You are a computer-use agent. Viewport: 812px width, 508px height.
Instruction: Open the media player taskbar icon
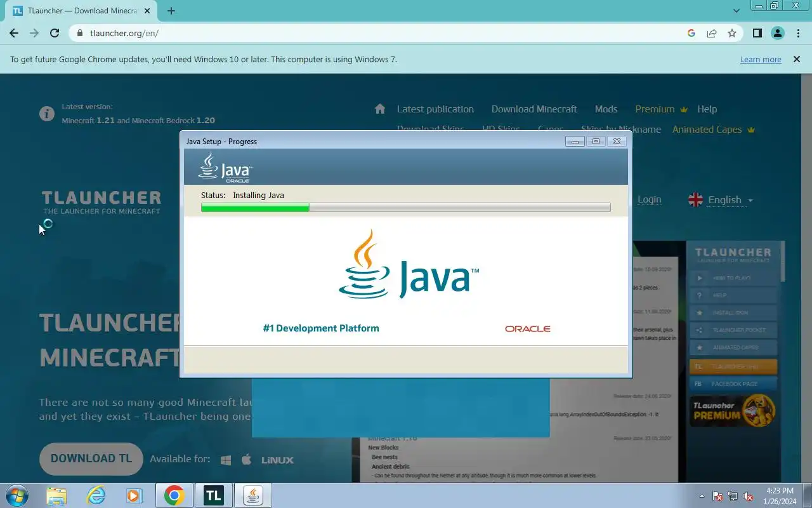coord(134,496)
